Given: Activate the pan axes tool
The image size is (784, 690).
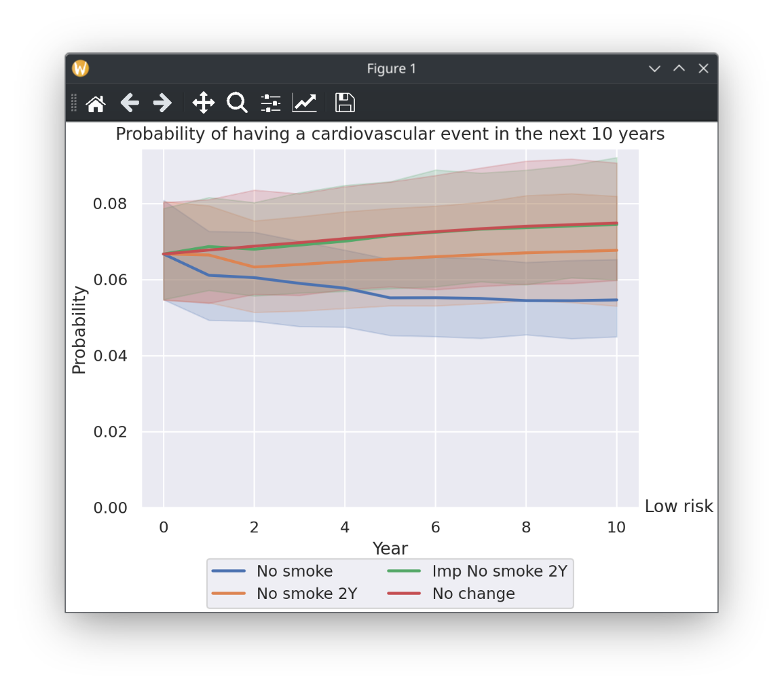Looking at the screenshot, I should coord(204,103).
